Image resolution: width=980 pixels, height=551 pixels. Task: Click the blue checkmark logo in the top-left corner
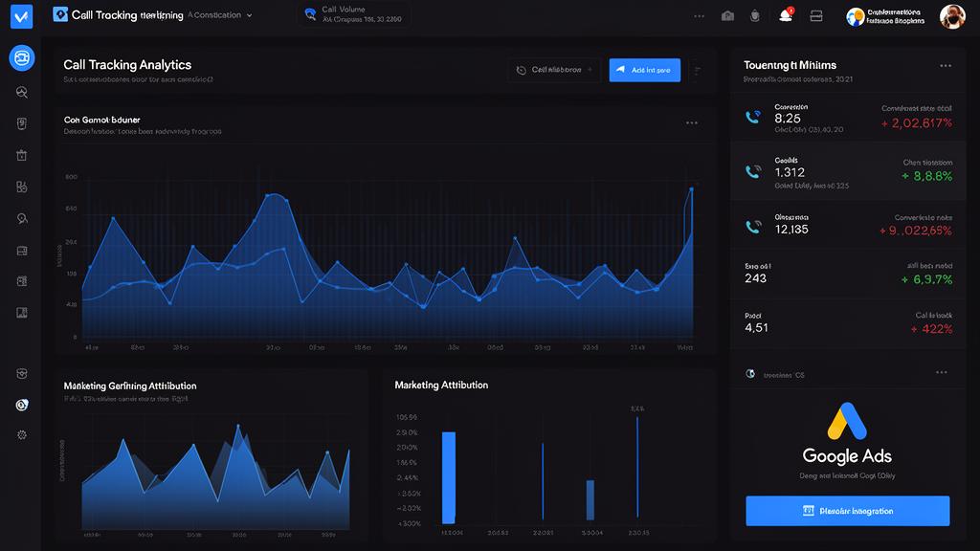(21, 16)
